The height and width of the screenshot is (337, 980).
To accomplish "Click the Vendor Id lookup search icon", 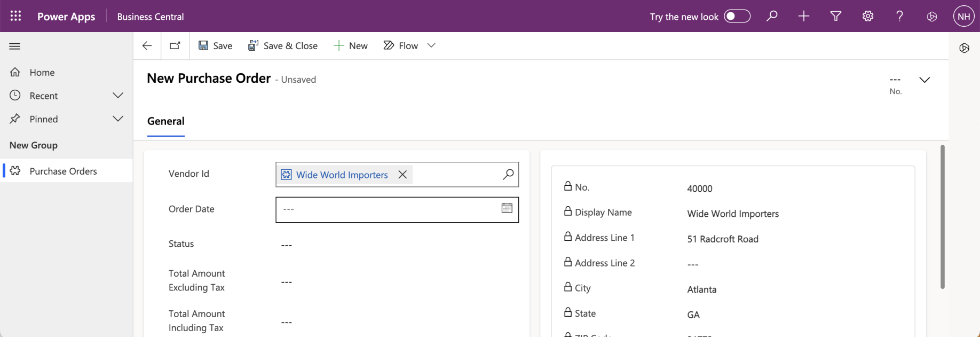I will (508, 175).
